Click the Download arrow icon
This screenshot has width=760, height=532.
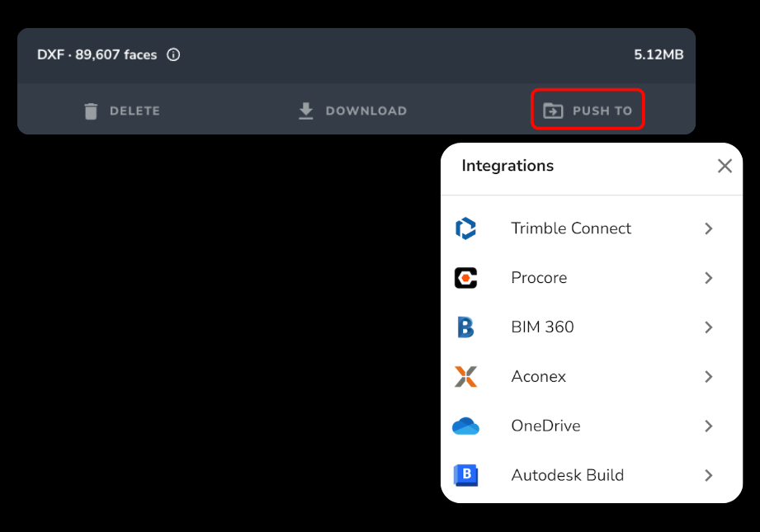(x=306, y=111)
